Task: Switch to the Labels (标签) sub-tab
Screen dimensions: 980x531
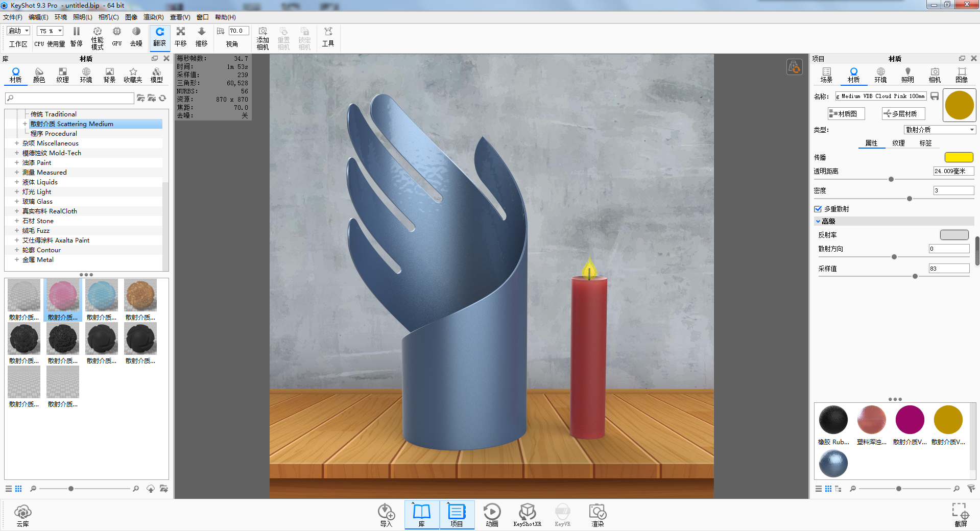Action: coord(925,143)
